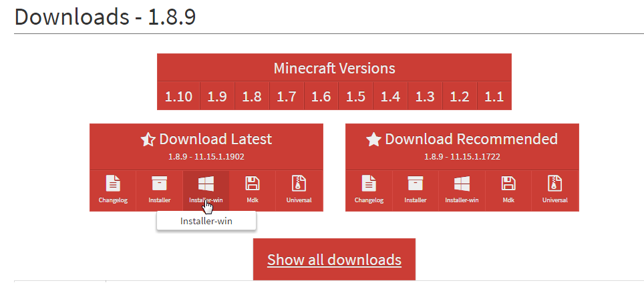Open Changelog under Download Latest
This screenshot has height=301, width=644.
(113, 191)
